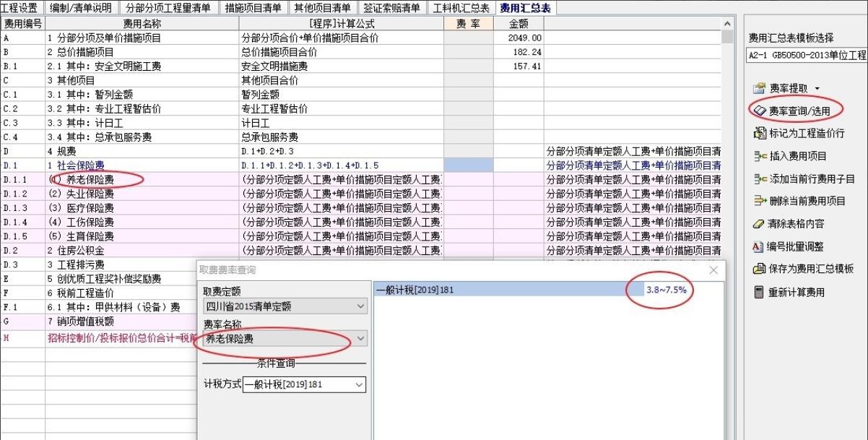
Task: Click amount cell 157.41
Action: [x=518, y=66]
